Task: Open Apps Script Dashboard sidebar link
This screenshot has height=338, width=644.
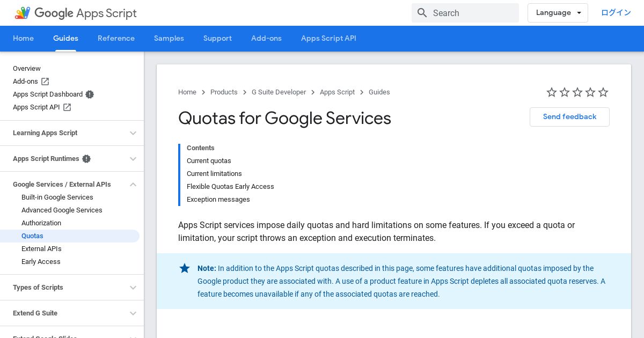Action: (48, 94)
